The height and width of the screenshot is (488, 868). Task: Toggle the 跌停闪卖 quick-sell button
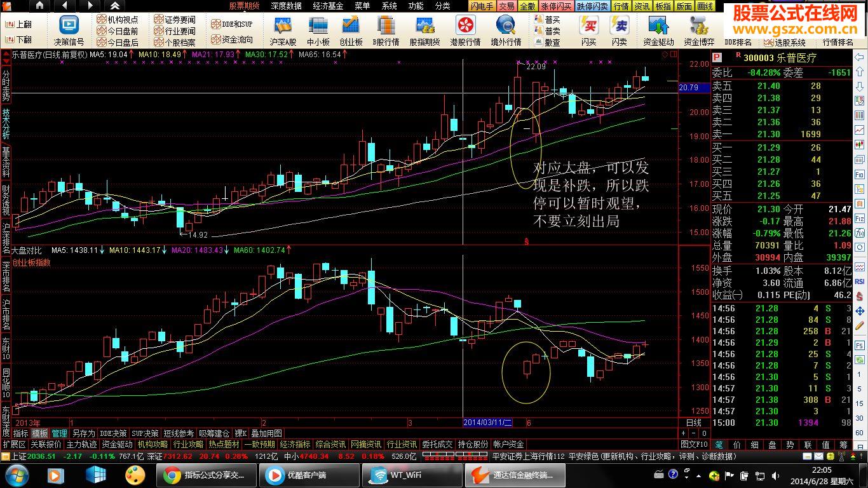point(592,6)
